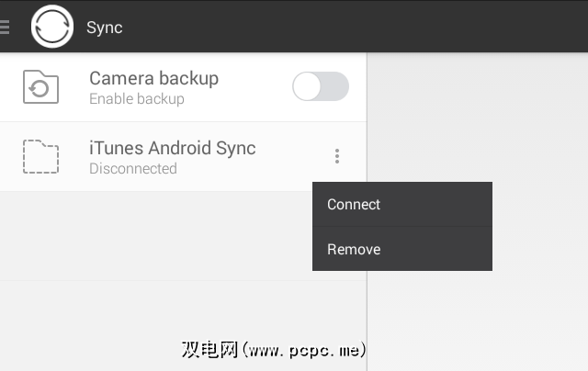Image resolution: width=588 pixels, height=371 pixels.
Task: Enable the Camera backup switch
Action: click(x=320, y=86)
